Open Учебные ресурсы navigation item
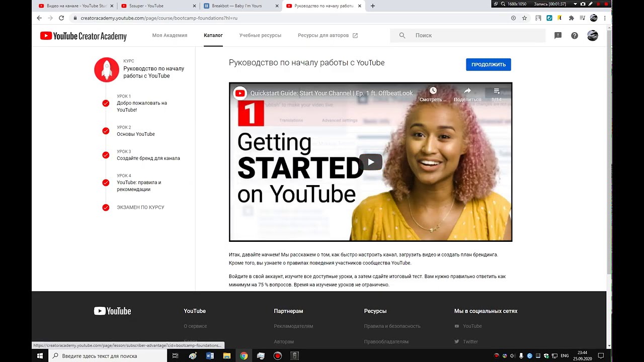Image resolution: width=644 pixels, height=362 pixels. 260,36
